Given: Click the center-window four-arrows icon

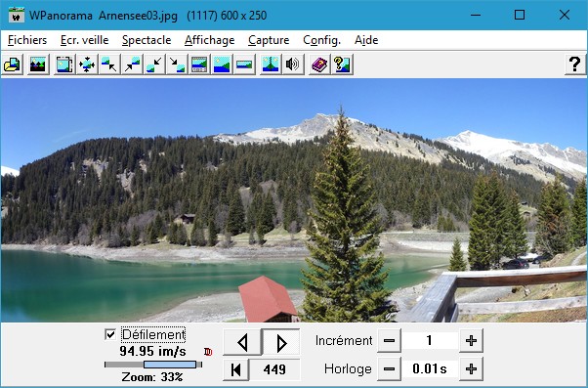Looking at the screenshot, I should 87,65.
